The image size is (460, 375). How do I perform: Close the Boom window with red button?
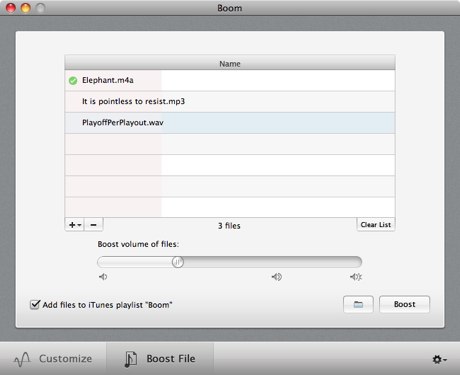tap(11, 8)
